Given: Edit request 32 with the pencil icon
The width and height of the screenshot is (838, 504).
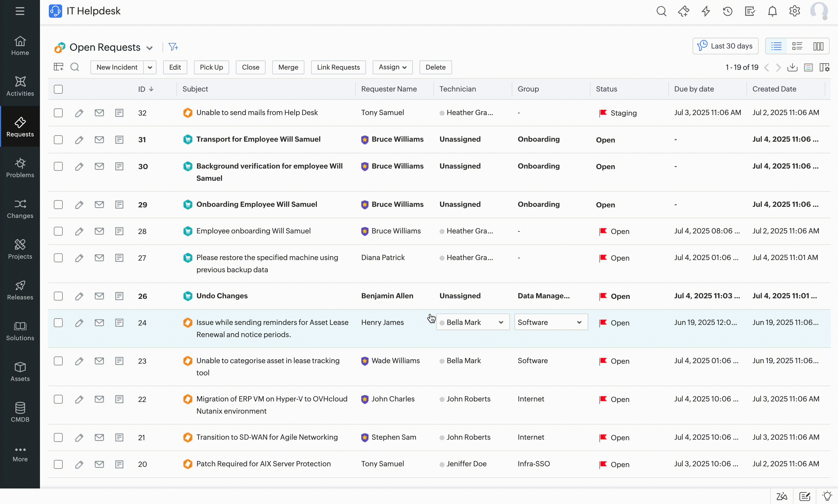Looking at the screenshot, I should click(x=79, y=112).
